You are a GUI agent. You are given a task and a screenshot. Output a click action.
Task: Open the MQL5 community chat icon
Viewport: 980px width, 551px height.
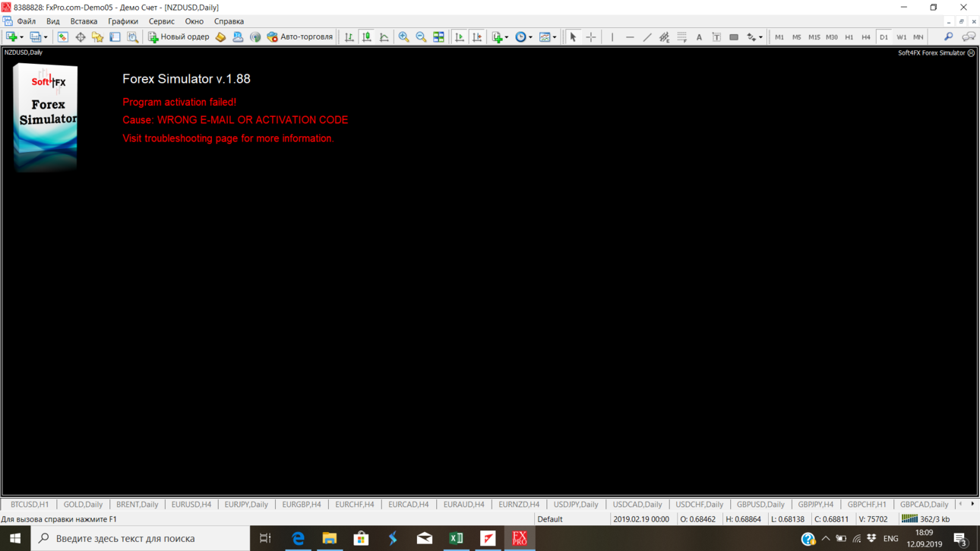[969, 36]
